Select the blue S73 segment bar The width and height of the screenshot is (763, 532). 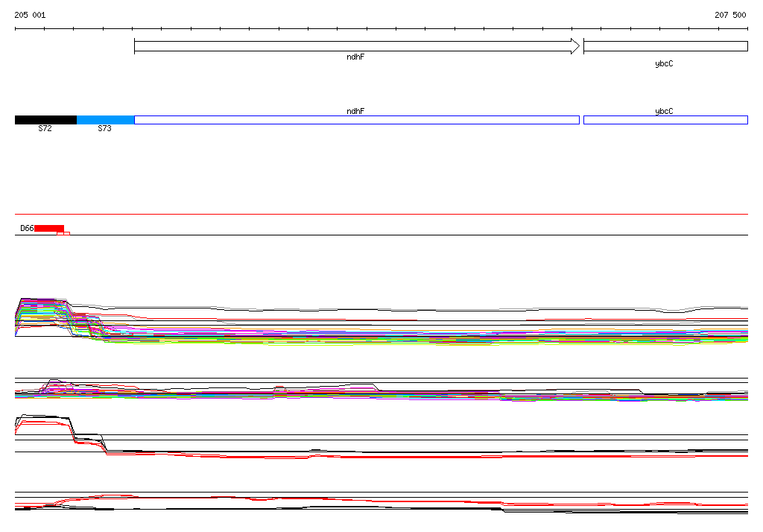(x=105, y=120)
